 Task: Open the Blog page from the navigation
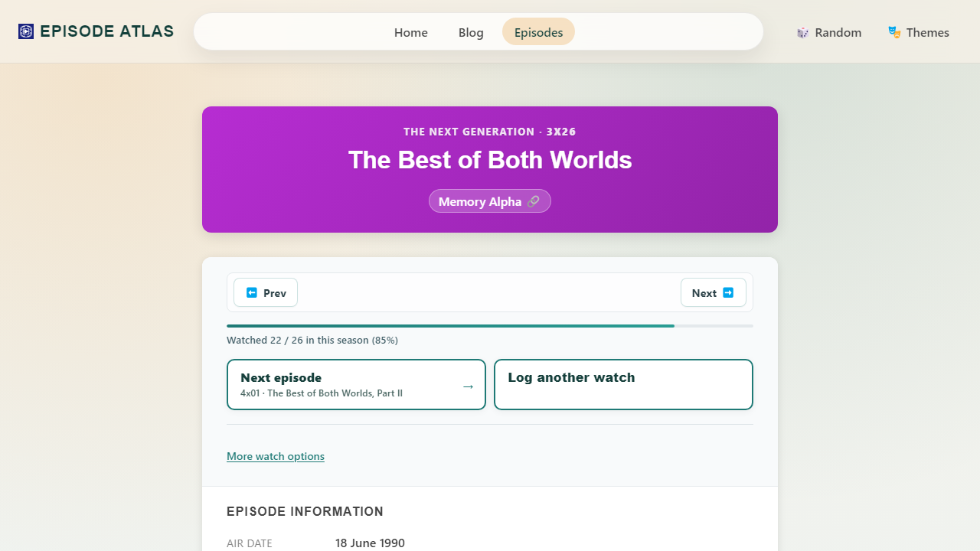click(471, 32)
